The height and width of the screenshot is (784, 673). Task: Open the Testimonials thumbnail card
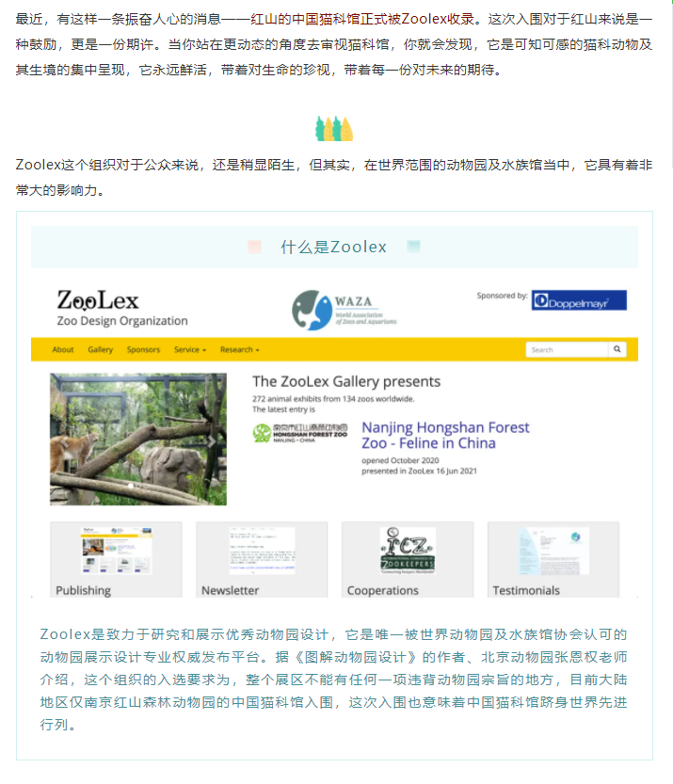click(x=553, y=559)
